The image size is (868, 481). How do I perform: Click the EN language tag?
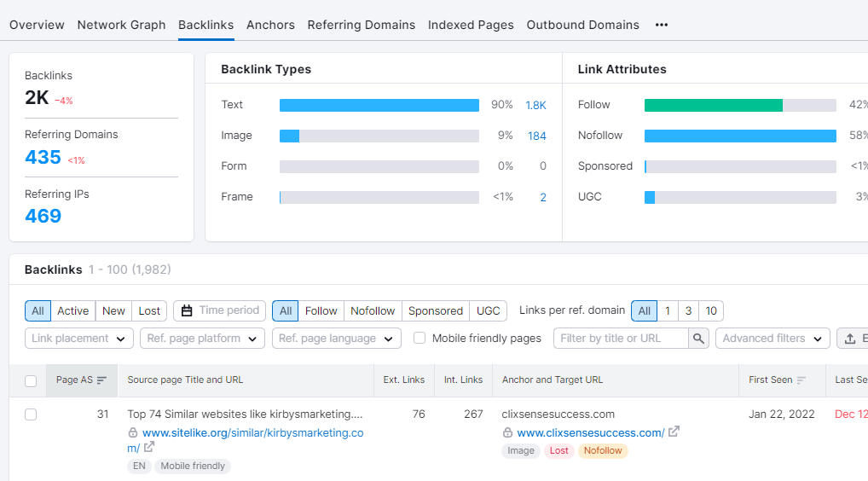[x=139, y=466]
